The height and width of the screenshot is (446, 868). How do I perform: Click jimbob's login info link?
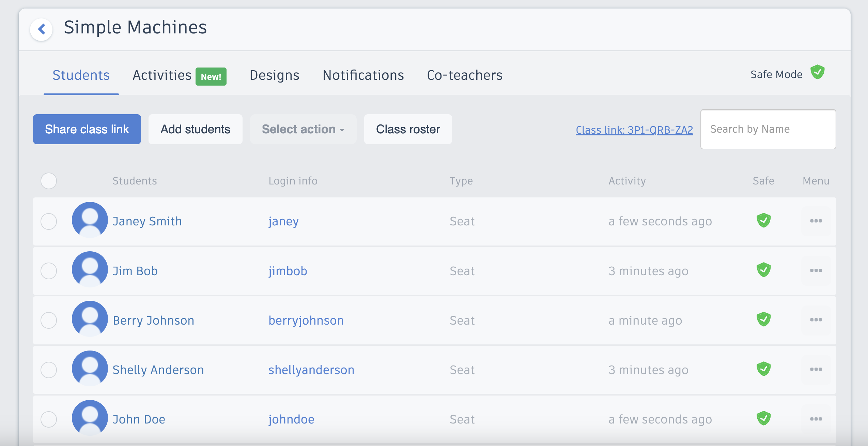[x=288, y=271]
